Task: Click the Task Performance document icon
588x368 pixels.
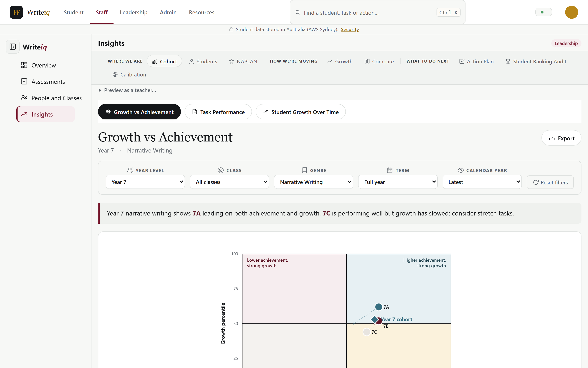Action: [x=195, y=112]
